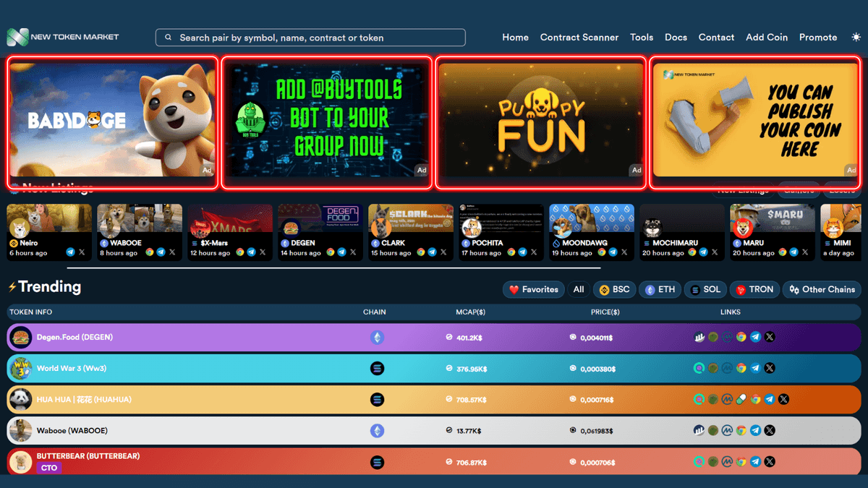Open Solana chain icon in World War 3 row
This screenshot has height=488, width=868.
[377, 369]
